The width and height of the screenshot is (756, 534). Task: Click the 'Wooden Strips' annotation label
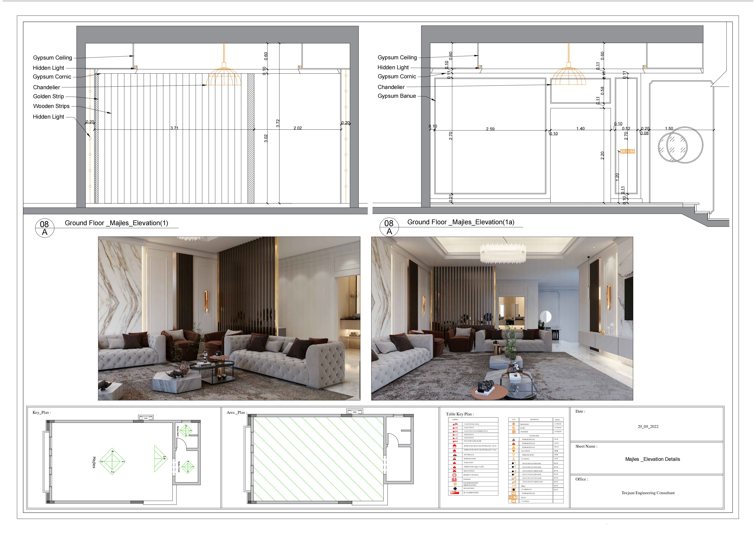(51, 106)
